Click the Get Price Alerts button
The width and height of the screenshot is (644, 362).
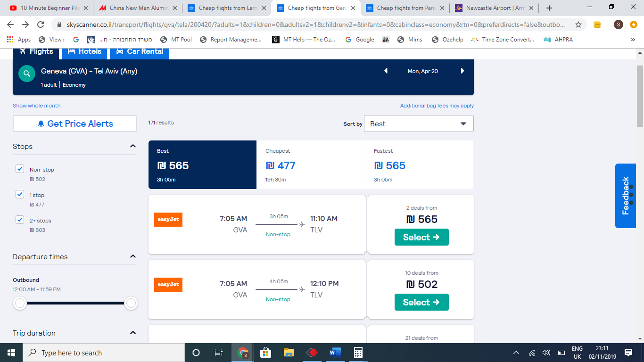click(x=75, y=123)
